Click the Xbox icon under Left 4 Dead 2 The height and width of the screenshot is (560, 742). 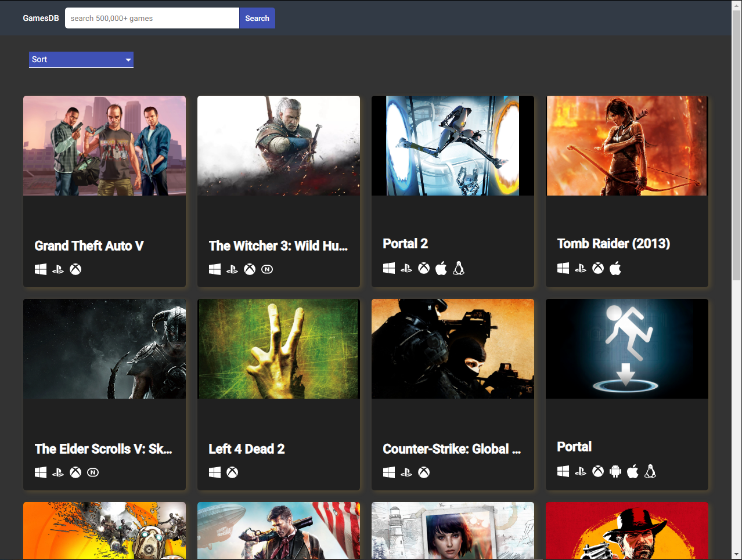pyautogui.click(x=232, y=472)
